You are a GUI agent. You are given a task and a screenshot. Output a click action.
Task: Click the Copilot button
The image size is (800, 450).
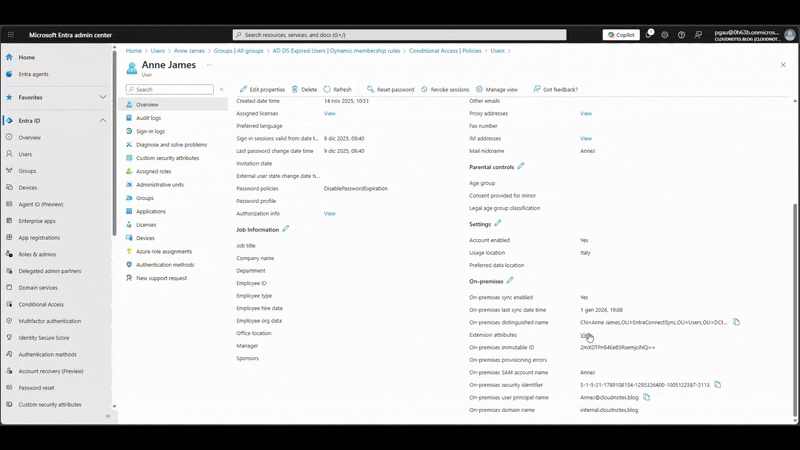(621, 34)
